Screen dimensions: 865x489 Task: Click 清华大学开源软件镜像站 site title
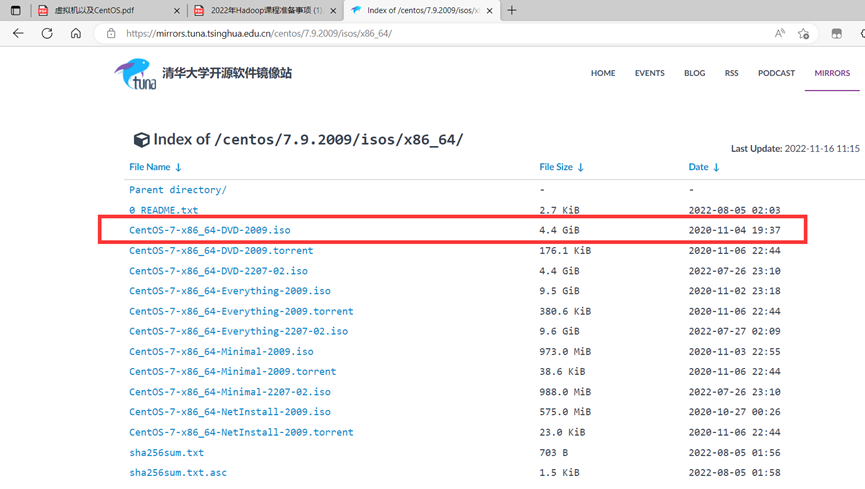point(227,73)
